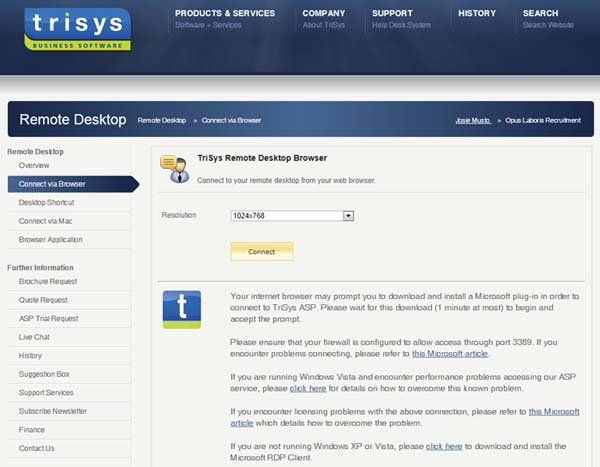Open Brochure Request in sidebar

click(x=48, y=281)
